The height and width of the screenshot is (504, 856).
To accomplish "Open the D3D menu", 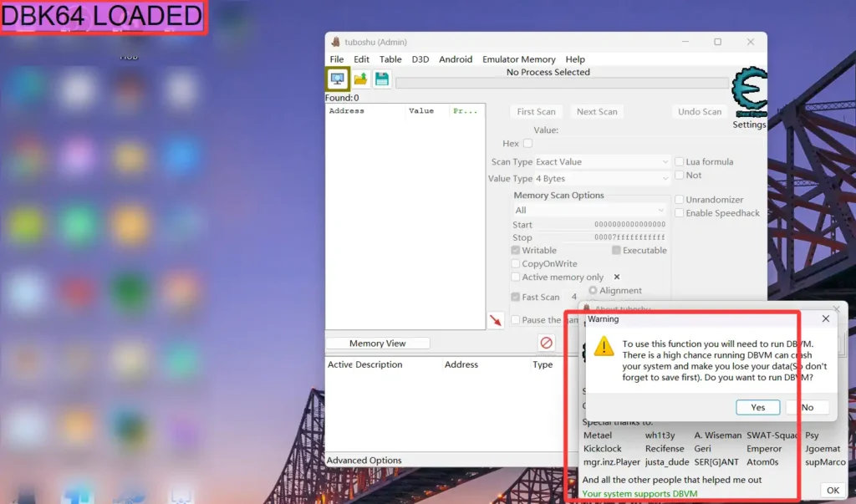I will pos(420,59).
